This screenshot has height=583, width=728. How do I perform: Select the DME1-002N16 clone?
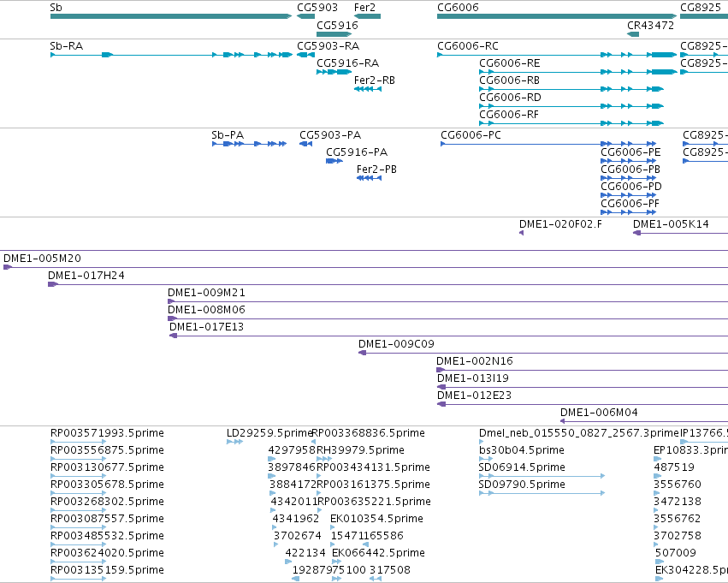[583, 370]
